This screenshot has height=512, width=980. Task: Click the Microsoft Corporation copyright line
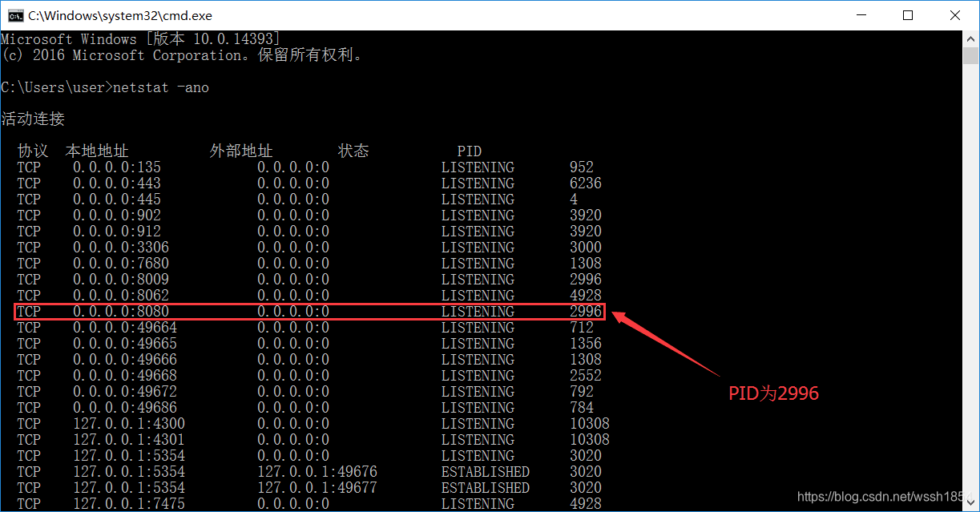(182, 55)
